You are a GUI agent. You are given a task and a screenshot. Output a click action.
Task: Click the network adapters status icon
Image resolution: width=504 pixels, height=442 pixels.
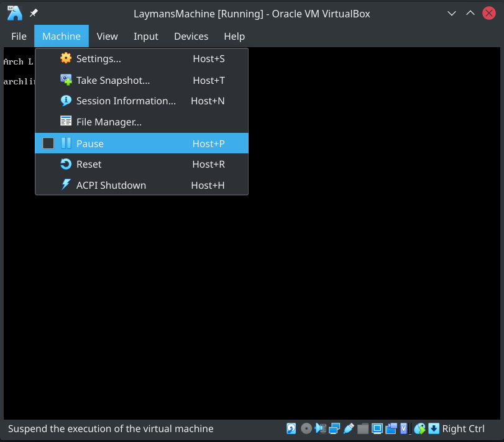click(334, 428)
